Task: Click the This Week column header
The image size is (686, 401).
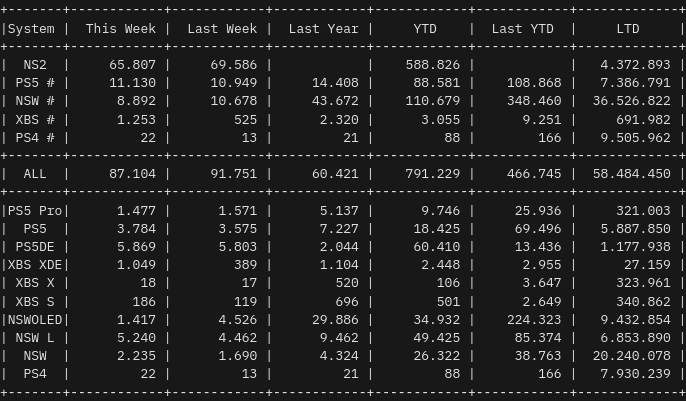Action: 121,29
